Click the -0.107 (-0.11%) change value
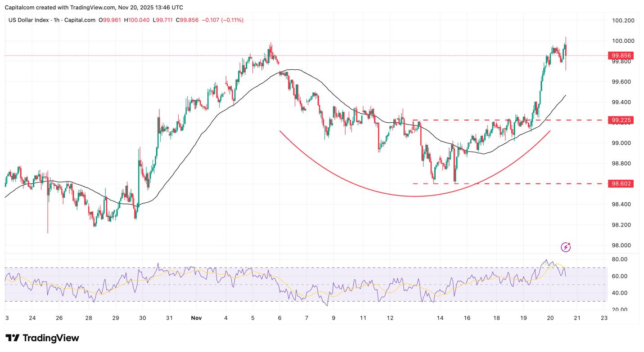Screen dimensions: 644x352 pyautogui.click(x=222, y=20)
